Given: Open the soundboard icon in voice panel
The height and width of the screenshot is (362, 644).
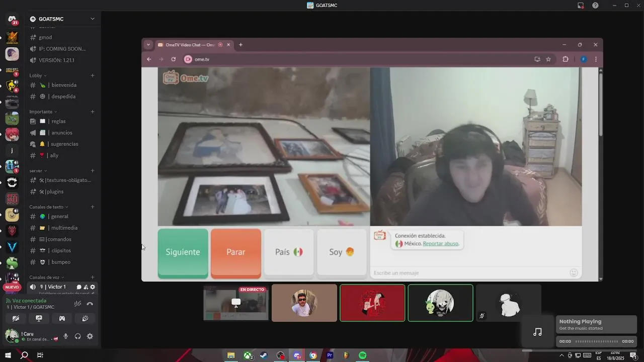Looking at the screenshot, I should (x=85, y=318).
